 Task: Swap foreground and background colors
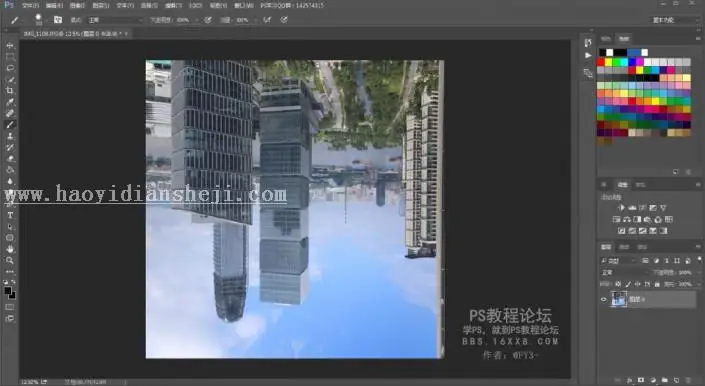tap(13, 282)
